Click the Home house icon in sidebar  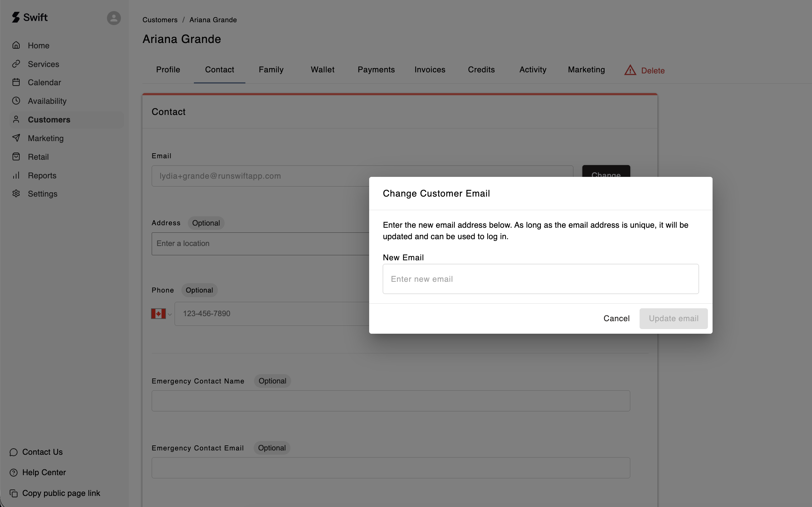[16, 45]
